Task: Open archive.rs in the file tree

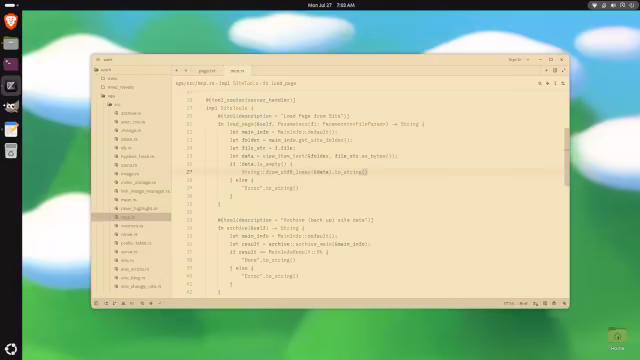Action: 131,113
